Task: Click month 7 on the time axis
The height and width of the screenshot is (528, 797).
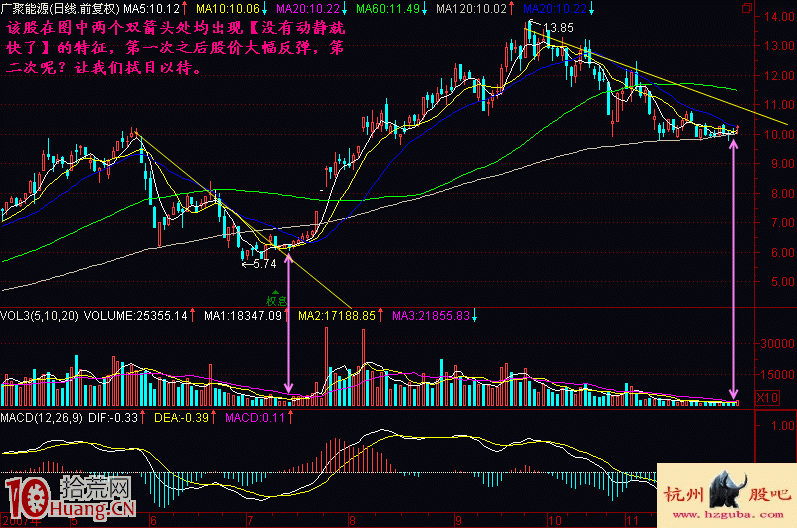Action: (250, 520)
